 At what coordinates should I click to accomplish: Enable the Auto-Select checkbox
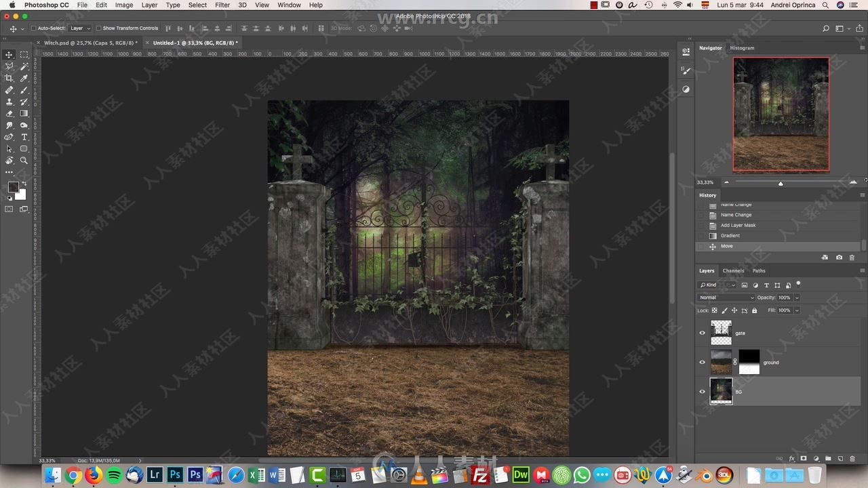(34, 28)
